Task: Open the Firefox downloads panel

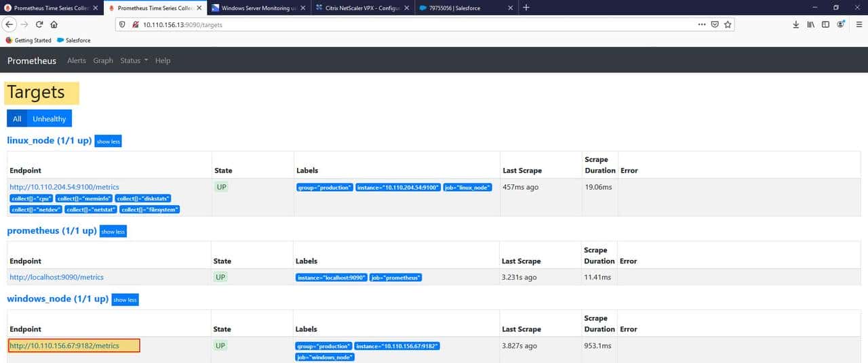Action: 795,24
